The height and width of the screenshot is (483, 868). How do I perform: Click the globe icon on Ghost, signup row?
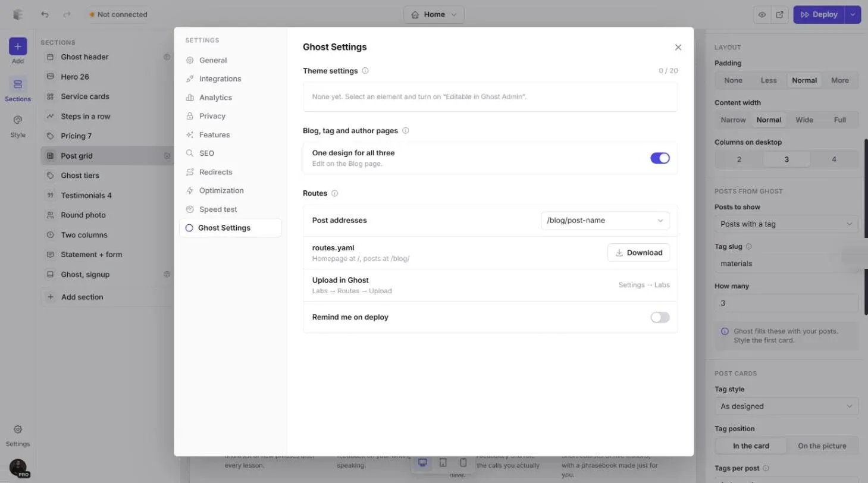[167, 275]
